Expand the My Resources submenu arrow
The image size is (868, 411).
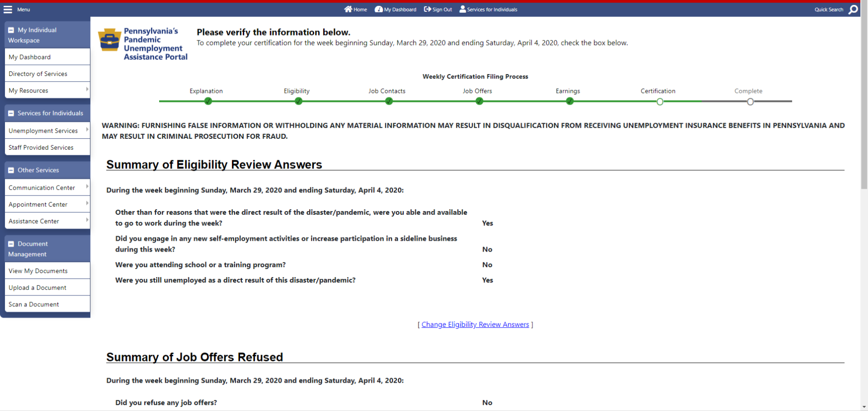[x=87, y=90]
